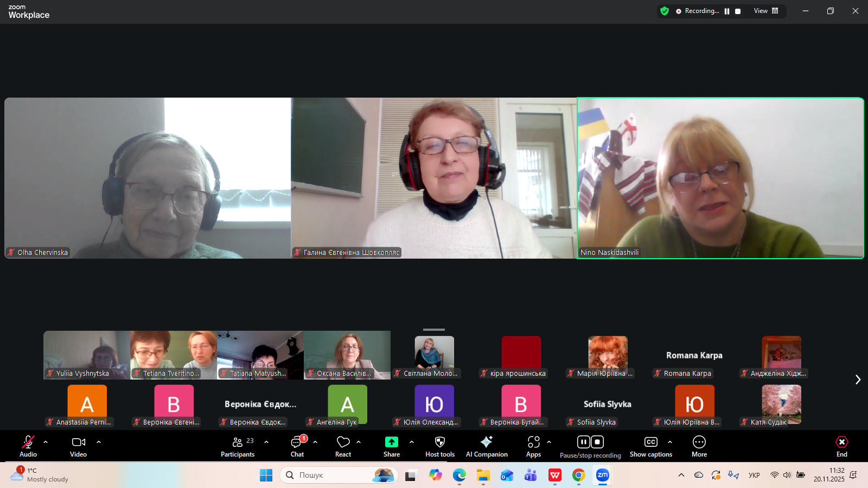Open the More options icon

coord(699,446)
